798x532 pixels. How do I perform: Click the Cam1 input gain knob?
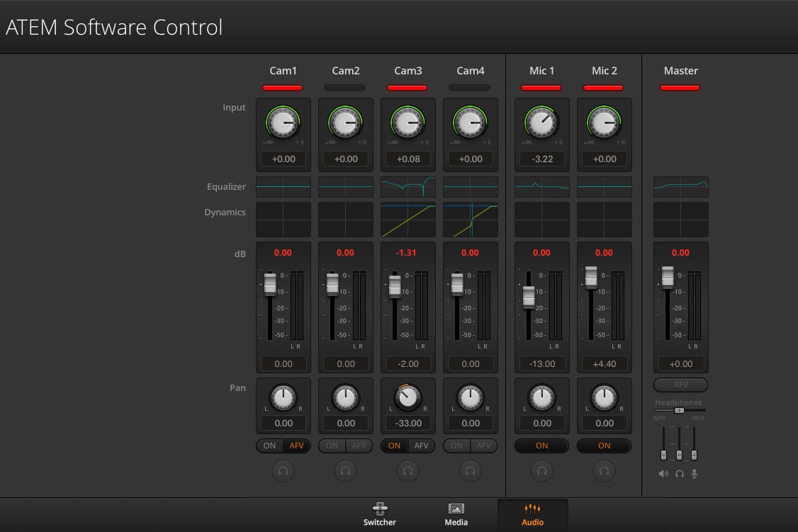click(283, 123)
